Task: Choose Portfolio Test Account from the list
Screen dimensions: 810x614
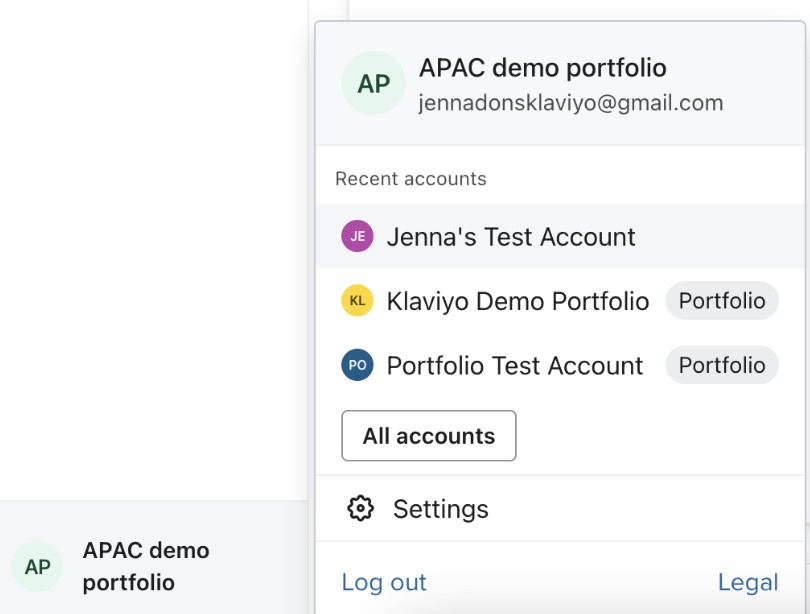Action: coord(513,365)
